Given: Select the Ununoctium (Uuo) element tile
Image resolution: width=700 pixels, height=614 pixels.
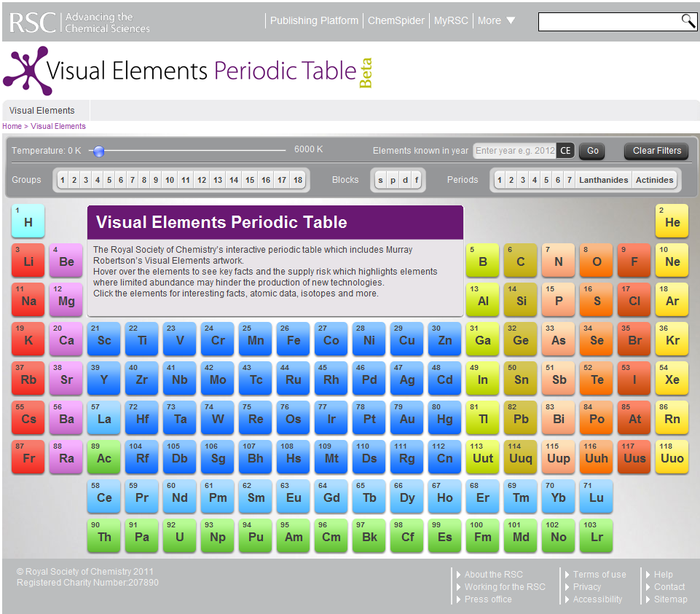Looking at the screenshot, I should 672,457.
